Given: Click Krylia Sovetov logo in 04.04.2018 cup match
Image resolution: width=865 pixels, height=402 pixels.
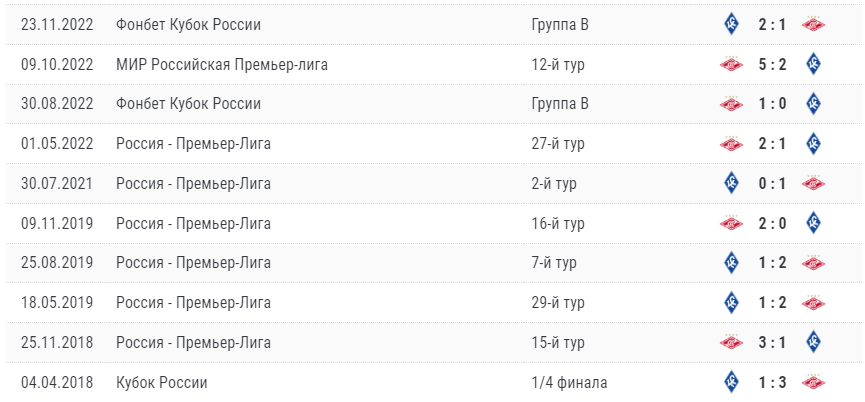Looking at the screenshot, I should 731,382.
